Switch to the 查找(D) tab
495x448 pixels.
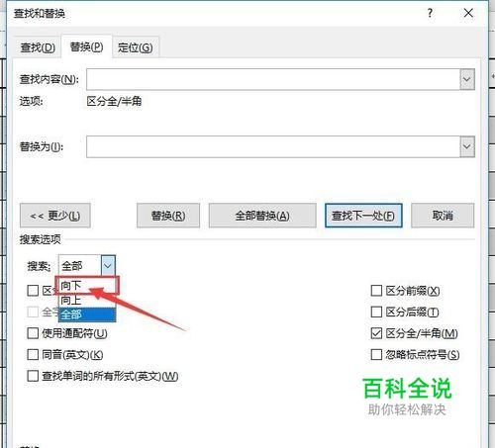coord(38,47)
